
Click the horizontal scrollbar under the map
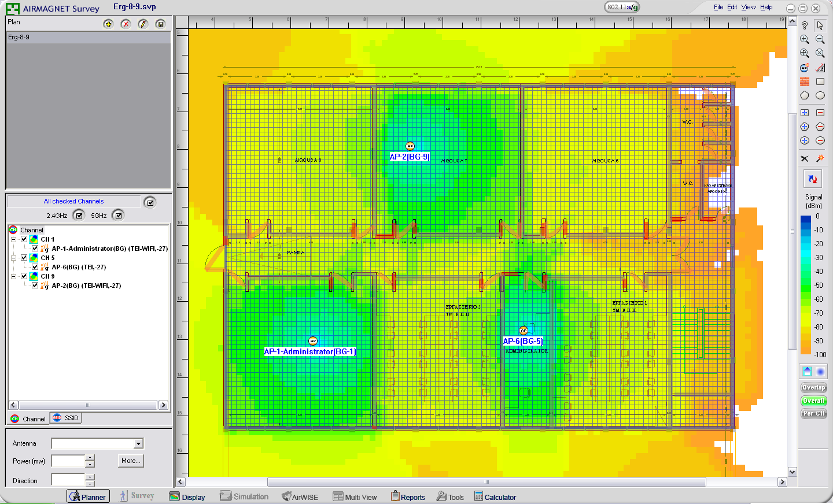point(486,482)
